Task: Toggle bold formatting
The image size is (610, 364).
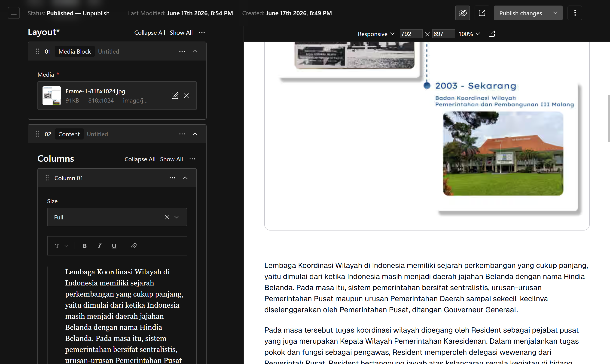Action: tap(85, 246)
